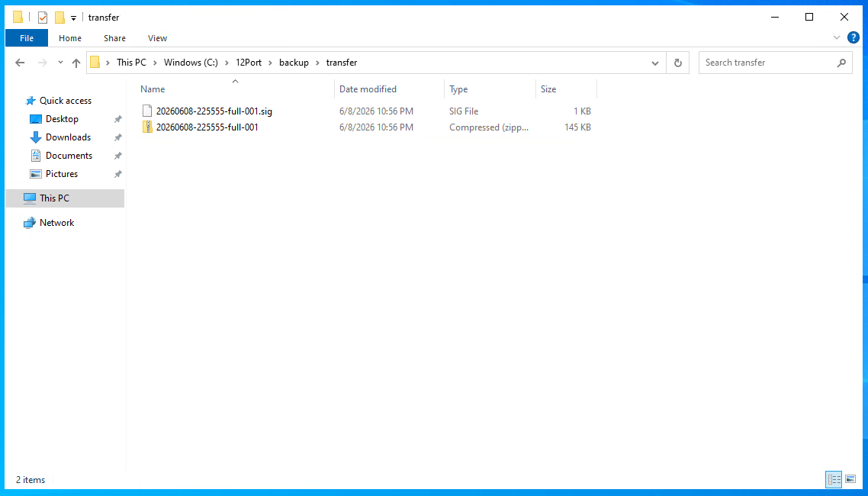Click the pin icon next to Documents
Screen dimensions: 868x496
pos(118,156)
